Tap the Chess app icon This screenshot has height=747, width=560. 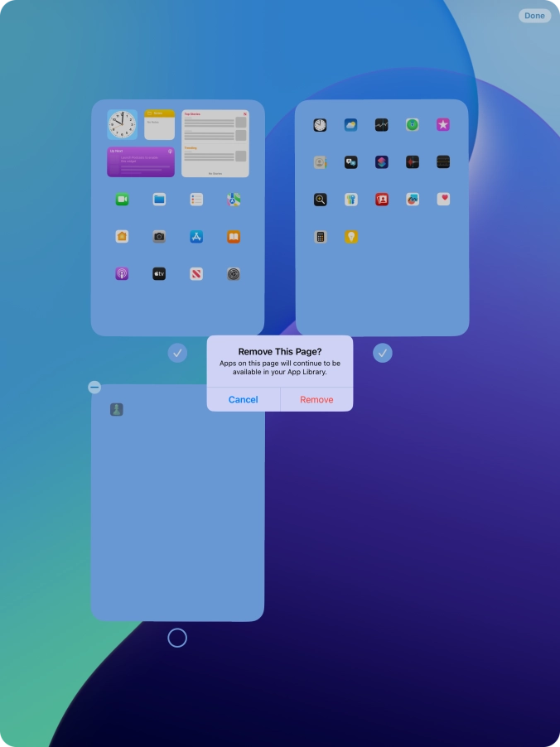click(x=117, y=409)
